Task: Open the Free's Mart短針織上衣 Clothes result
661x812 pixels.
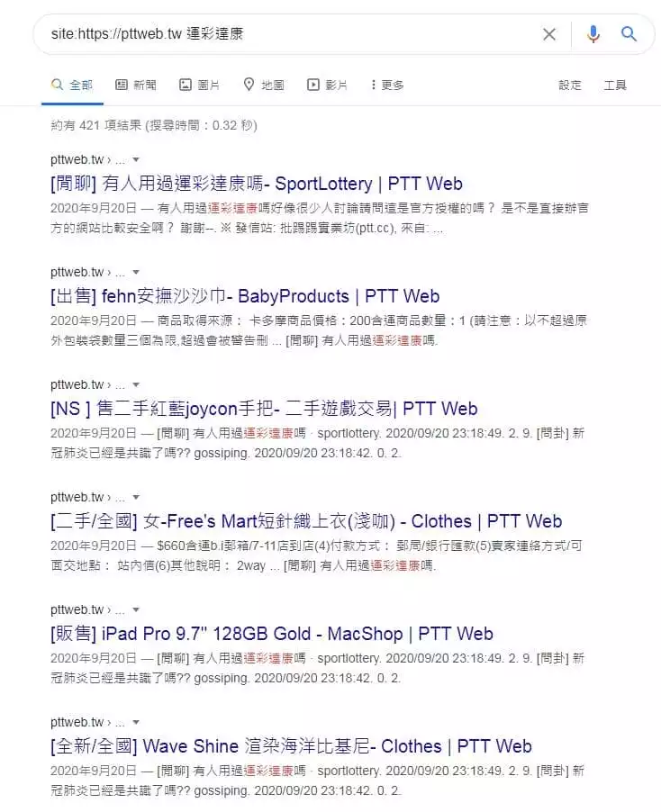Action: [306, 521]
